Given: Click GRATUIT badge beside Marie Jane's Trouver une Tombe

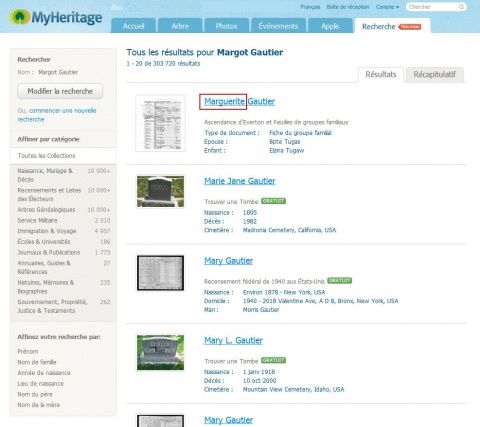Looking at the screenshot, I should pyautogui.click(x=273, y=201).
